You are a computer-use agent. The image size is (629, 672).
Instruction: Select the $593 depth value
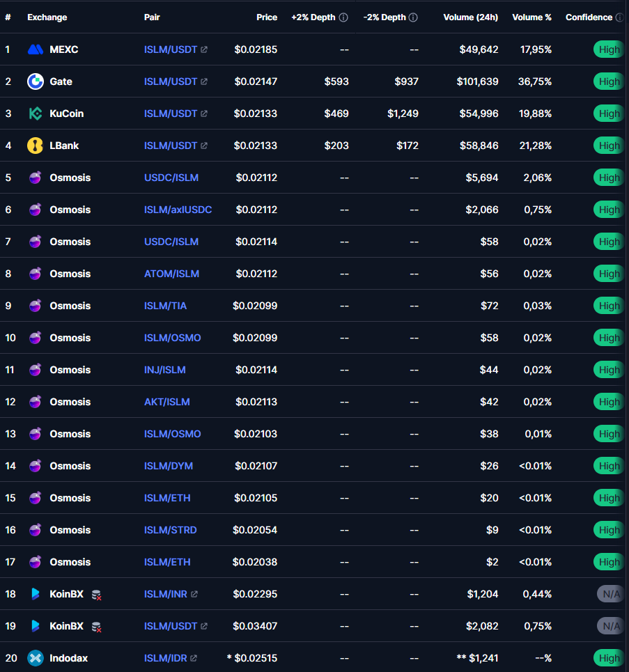(336, 81)
